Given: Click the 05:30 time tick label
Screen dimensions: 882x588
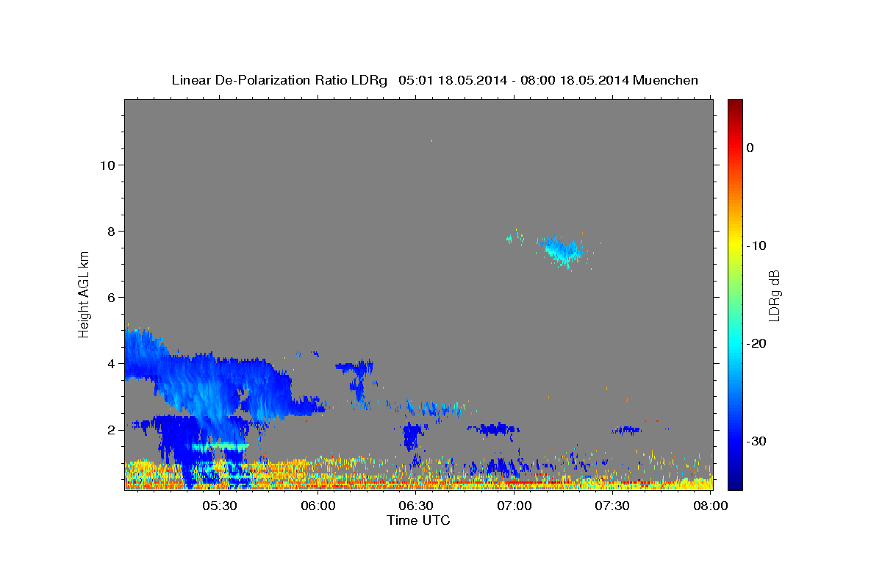Looking at the screenshot, I should click(220, 506).
